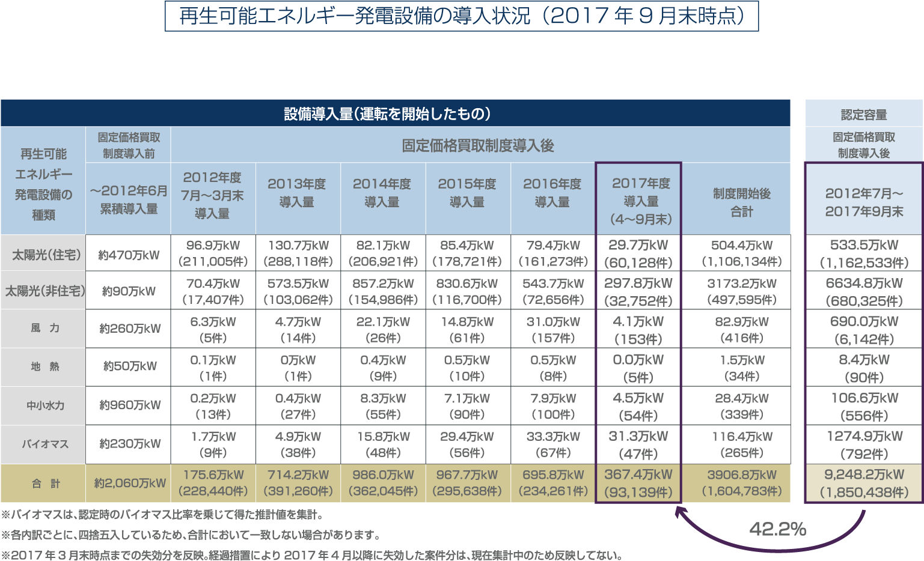The image size is (924, 561).
Task: Click the 2012年7月～2017年9月末 header
Action: pos(864,199)
